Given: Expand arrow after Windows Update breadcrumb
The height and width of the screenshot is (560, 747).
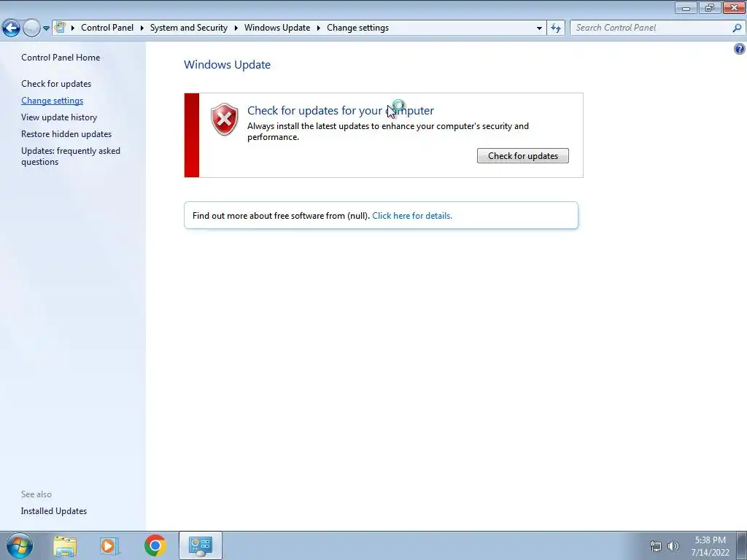Looking at the screenshot, I should point(318,28).
